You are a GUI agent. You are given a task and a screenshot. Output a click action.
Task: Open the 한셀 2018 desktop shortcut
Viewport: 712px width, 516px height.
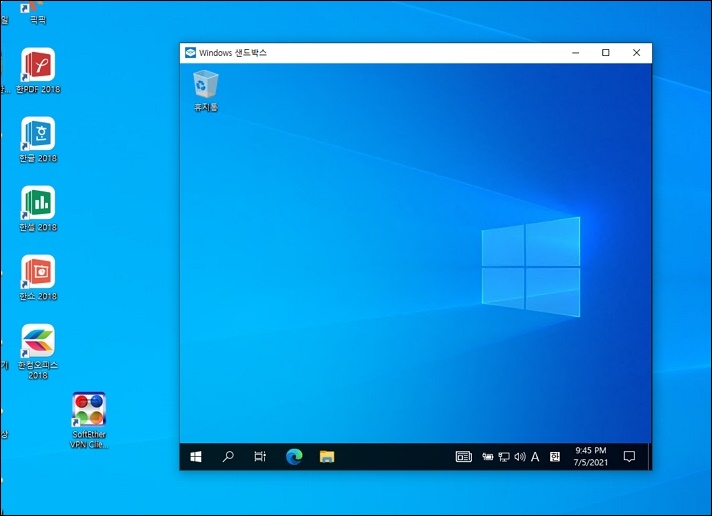pyautogui.click(x=38, y=208)
